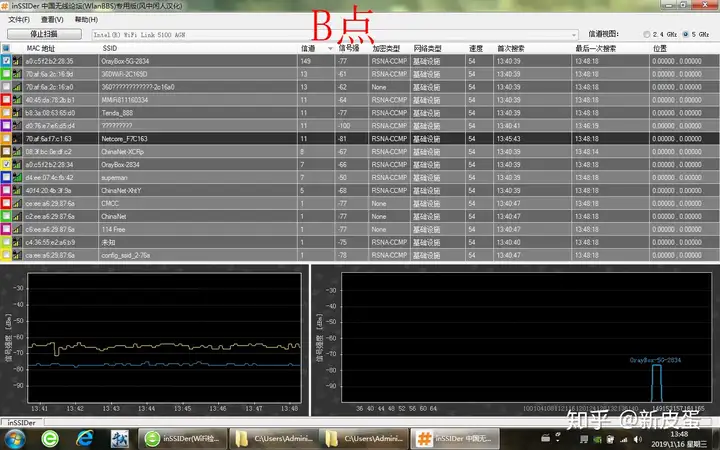
Task: Open the pinned app icon right of Internet Explorer
Action: coord(120,439)
